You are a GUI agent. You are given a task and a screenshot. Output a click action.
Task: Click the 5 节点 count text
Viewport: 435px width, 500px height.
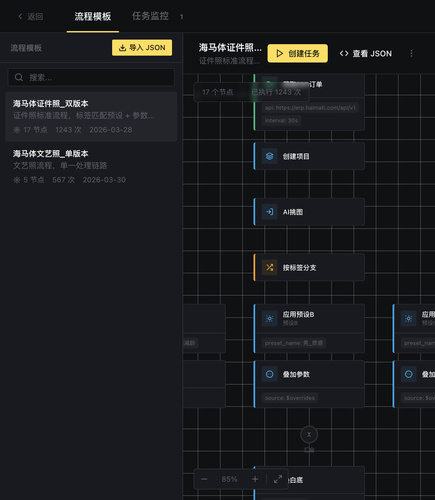(x=34, y=180)
